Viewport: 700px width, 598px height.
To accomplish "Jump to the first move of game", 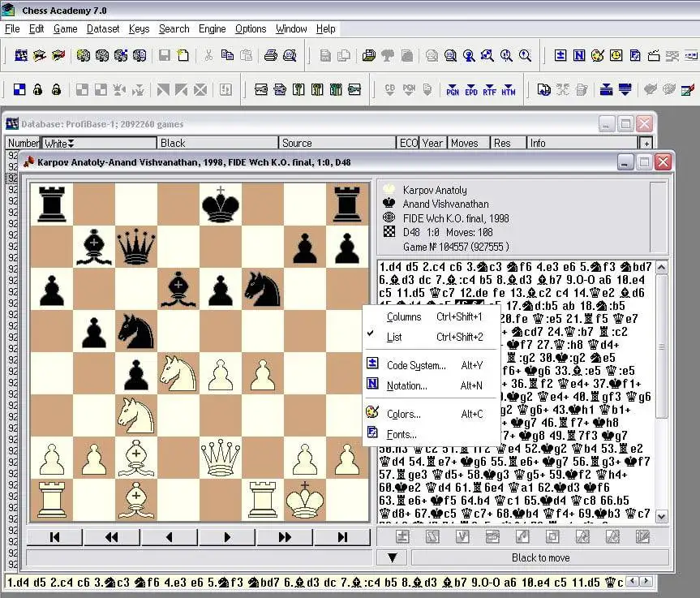I will tap(54, 537).
